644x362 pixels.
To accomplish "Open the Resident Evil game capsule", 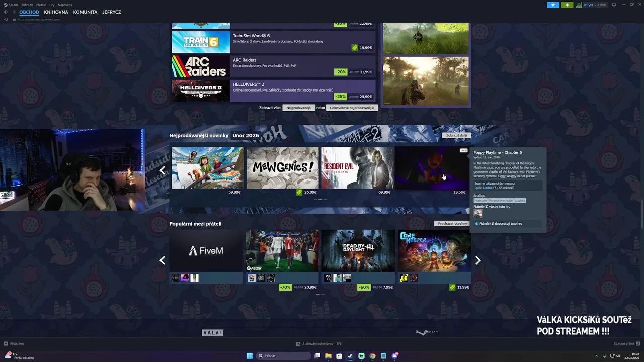I will point(357,168).
